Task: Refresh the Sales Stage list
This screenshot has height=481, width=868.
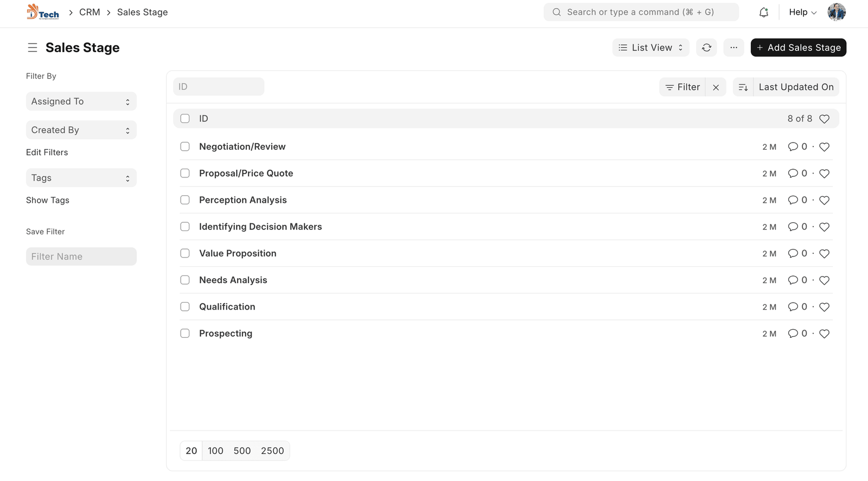Action: 706,48
